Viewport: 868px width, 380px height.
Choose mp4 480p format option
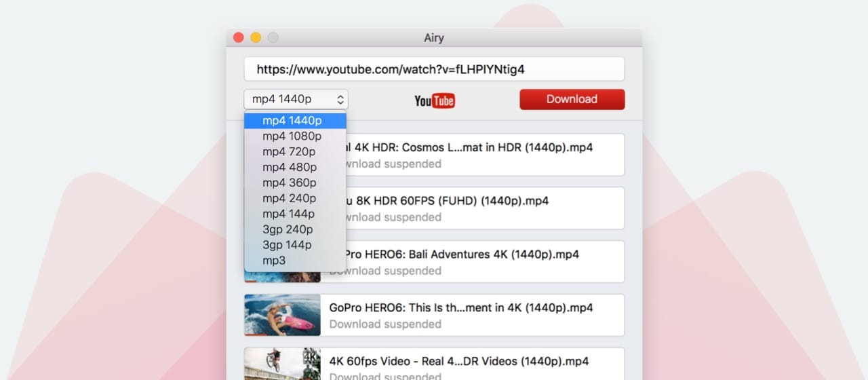[296, 168]
